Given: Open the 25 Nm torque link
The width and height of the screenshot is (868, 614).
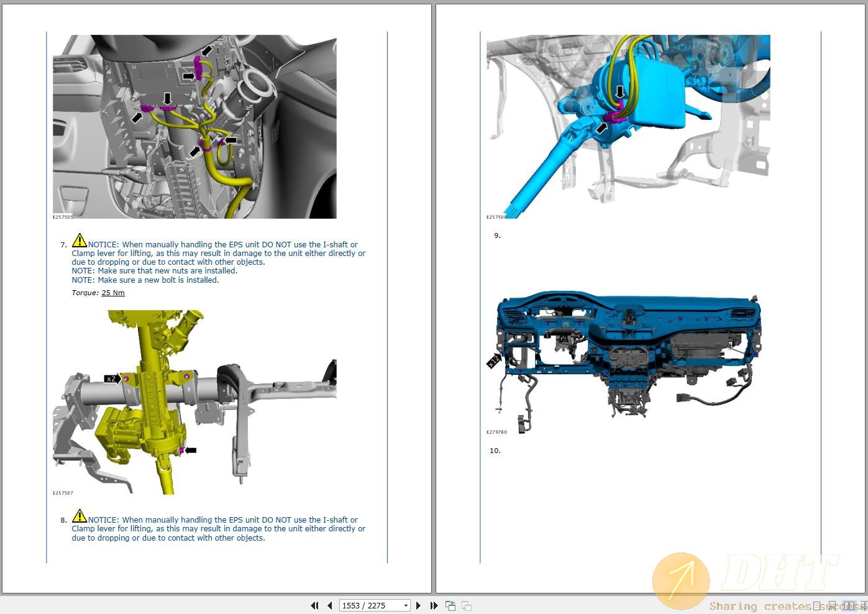Looking at the screenshot, I should (113, 293).
